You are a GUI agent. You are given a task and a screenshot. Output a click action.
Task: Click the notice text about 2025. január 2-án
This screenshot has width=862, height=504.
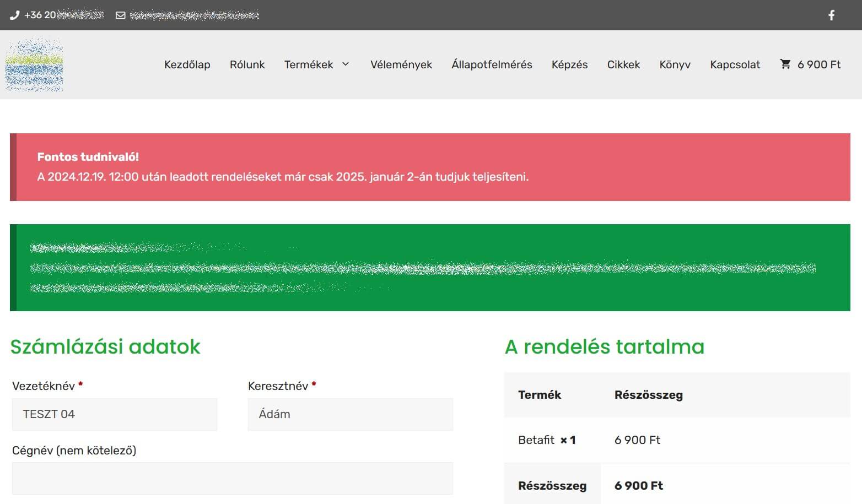(x=283, y=177)
